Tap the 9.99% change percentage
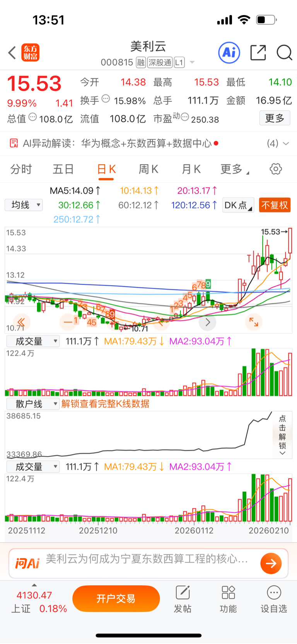The image size is (297, 644). [22, 103]
